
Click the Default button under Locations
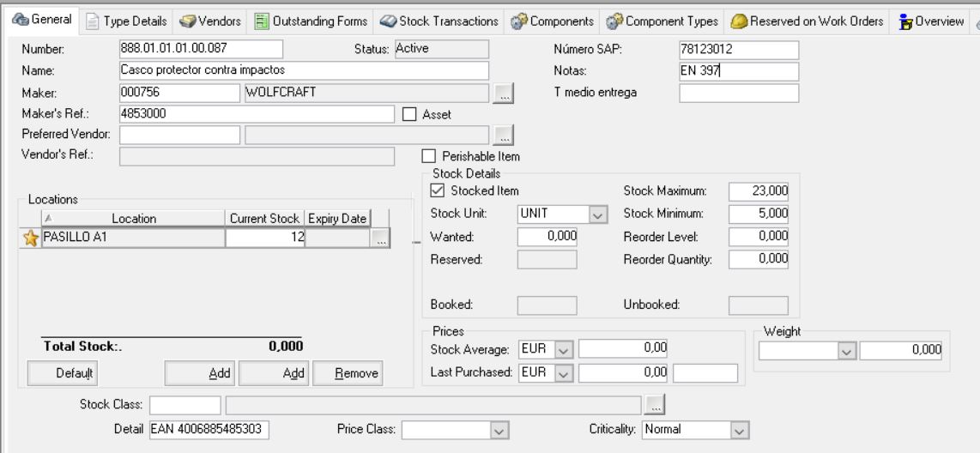[x=63, y=373]
